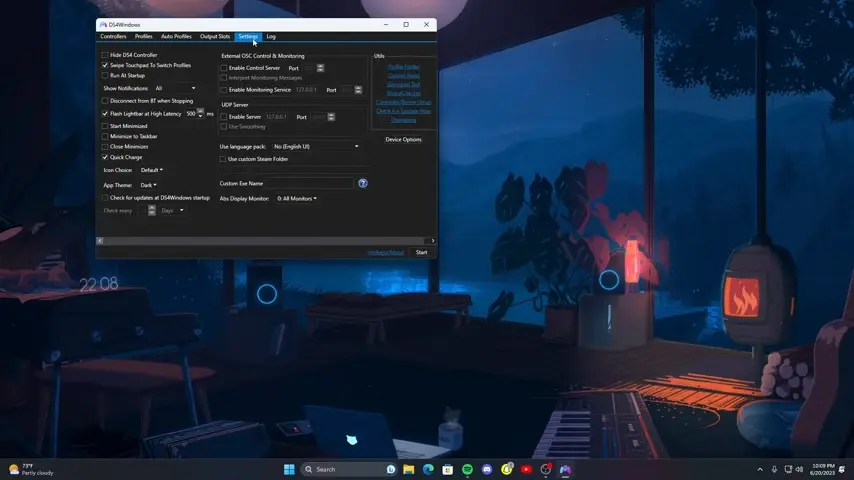Open App Theme Dark dropdown

pyautogui.click(x=148, y=185)
